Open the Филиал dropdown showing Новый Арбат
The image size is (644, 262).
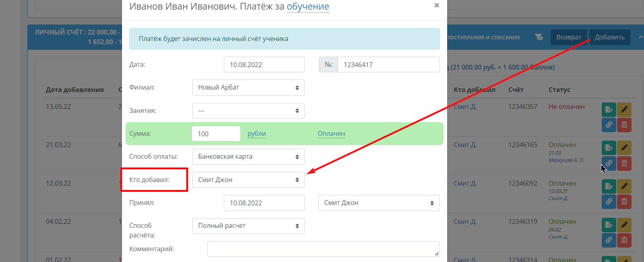tap(248, 88)
